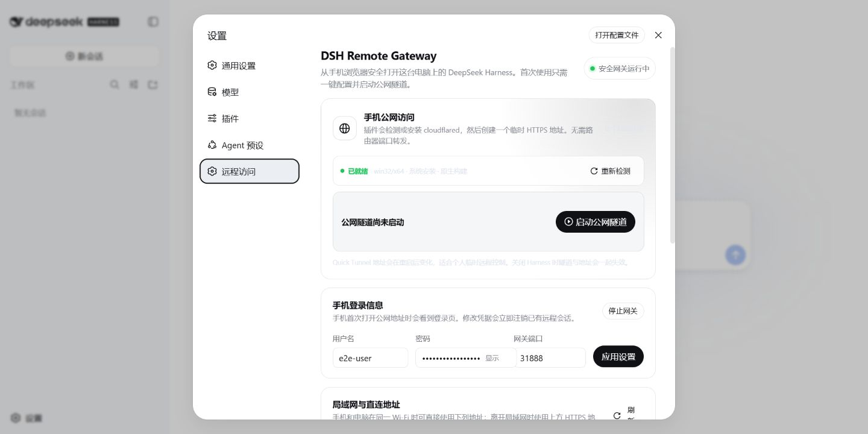Image resolution: width=868 pixels, height=434 pixels.
Task: Select the 远程访问 settings section
Action: pos(250,171)
